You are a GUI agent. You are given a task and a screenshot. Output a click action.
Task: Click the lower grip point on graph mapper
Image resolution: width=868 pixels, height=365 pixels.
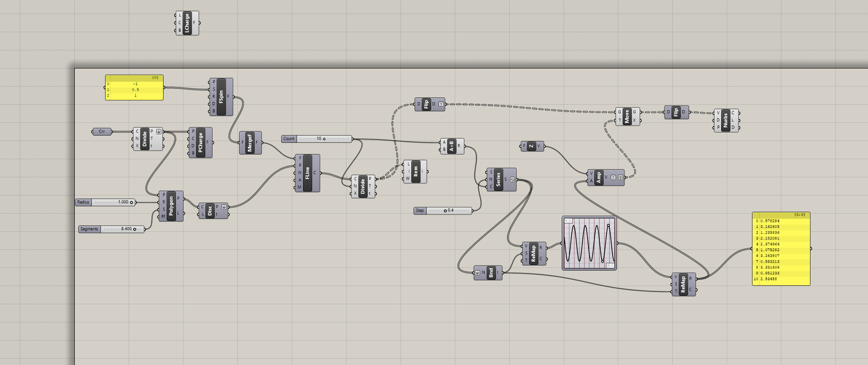pos(603,261)
